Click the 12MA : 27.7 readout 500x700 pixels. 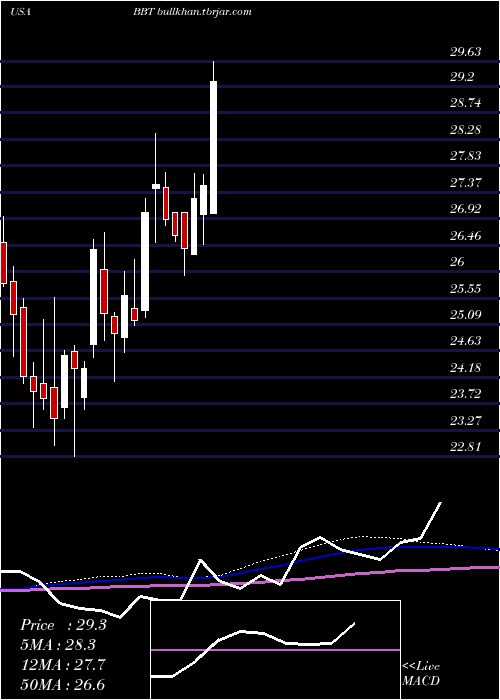[x=62, y=665]
